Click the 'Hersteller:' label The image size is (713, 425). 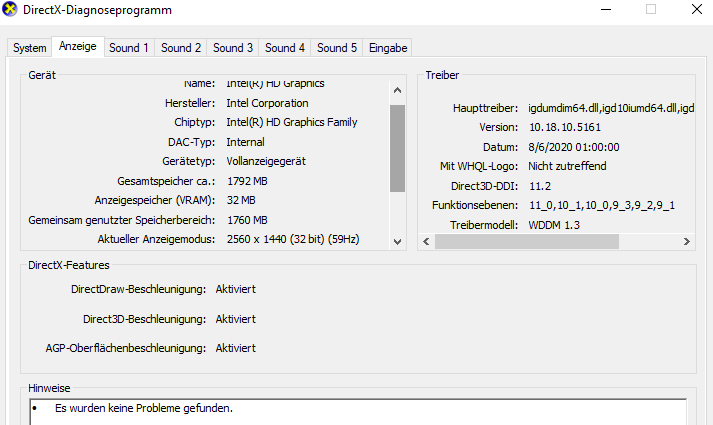tap(190, 103)
